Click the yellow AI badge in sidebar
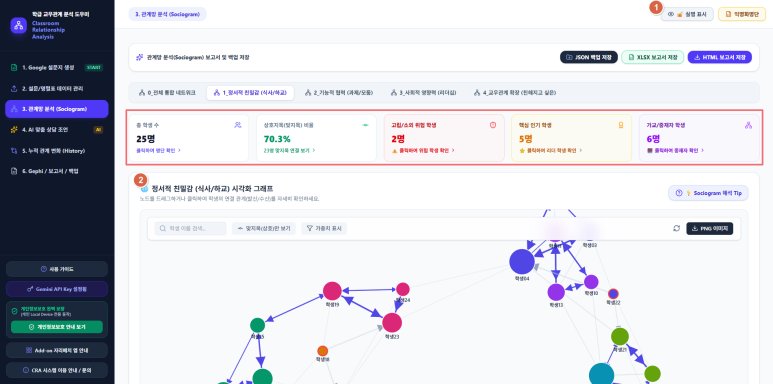Screen dimensions: 773x384 tap(98, 130)
